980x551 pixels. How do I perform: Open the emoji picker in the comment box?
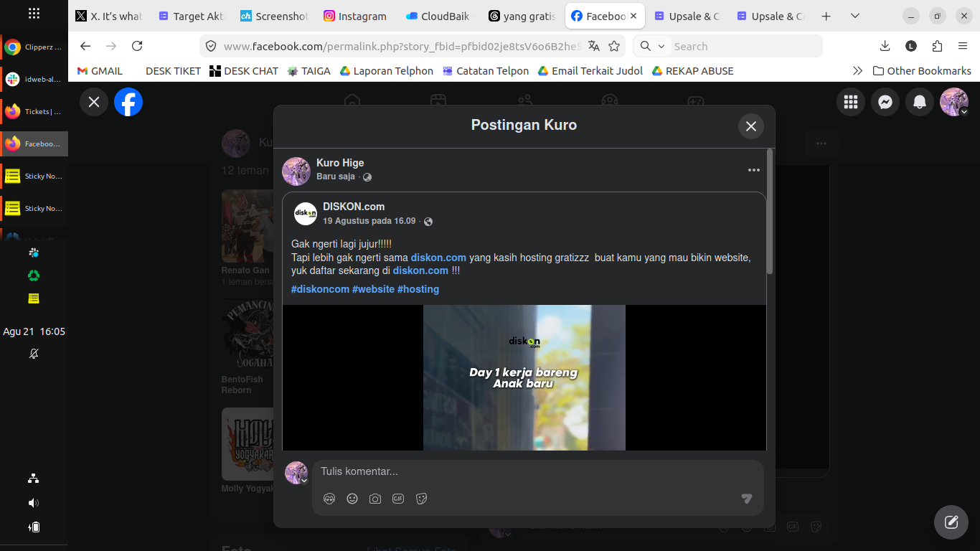click(352, 499)
